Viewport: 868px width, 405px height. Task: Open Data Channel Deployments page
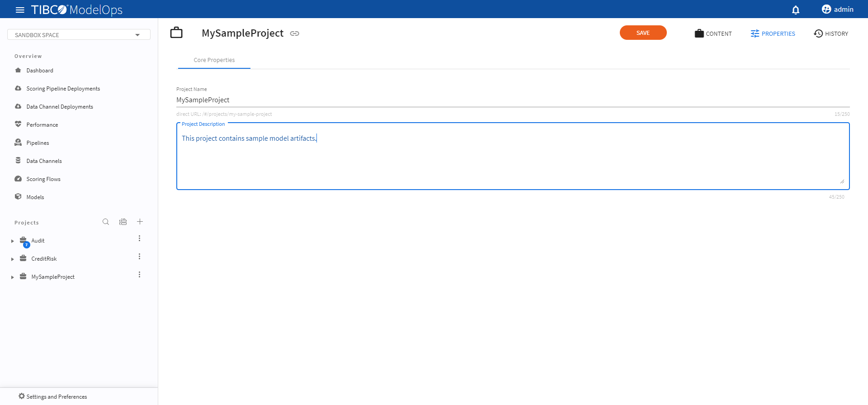(60, 107)
